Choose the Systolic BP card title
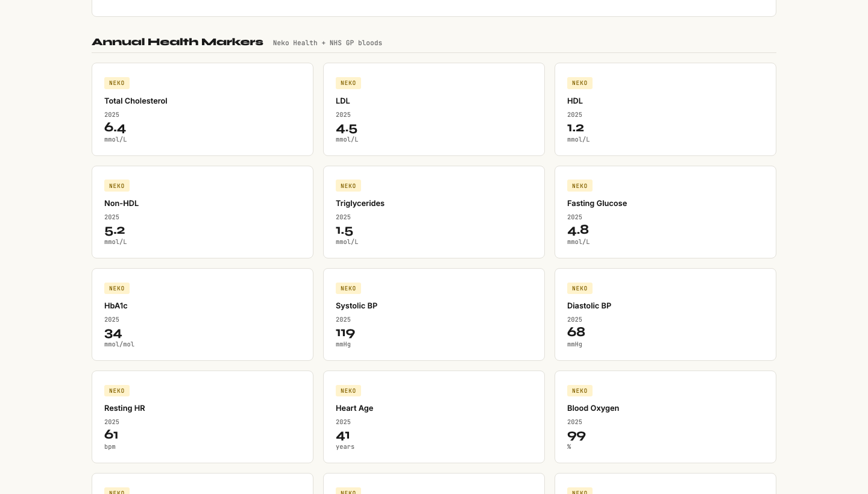This screenshot has height=494, width=868. click(356, 306)
